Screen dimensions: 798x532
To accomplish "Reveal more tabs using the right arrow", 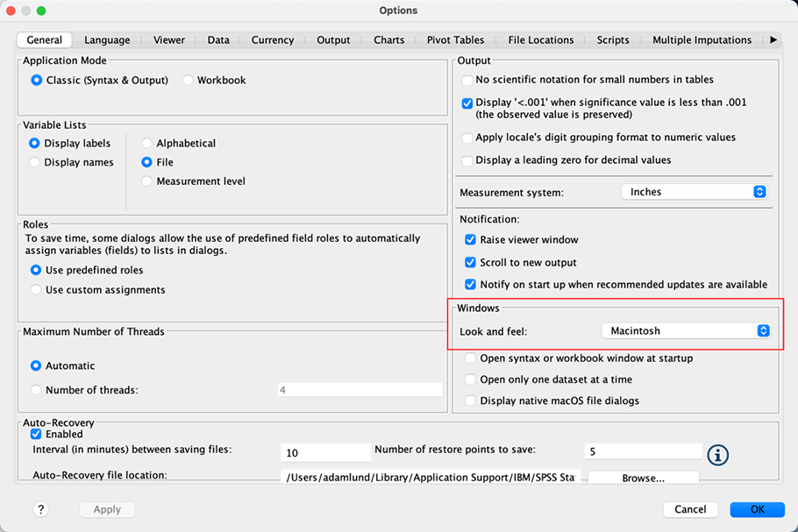I will (x=773, y=39).
